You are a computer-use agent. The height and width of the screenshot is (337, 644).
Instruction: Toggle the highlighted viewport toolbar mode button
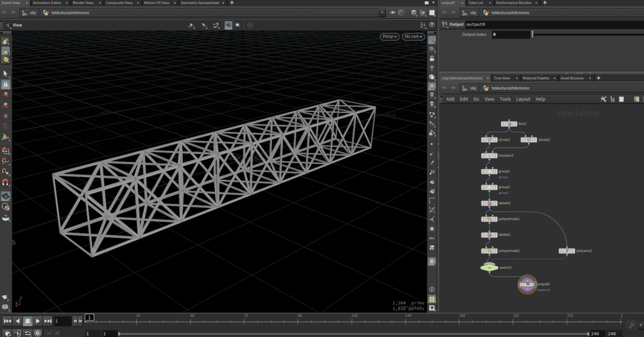tap(228, 25)
